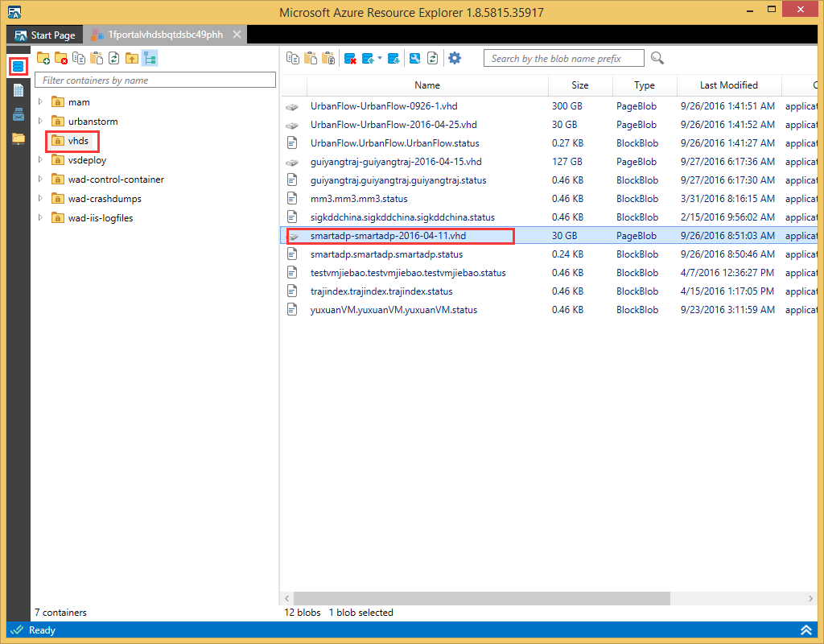
Task: Open settings using the gear icon
Action: 455,58
